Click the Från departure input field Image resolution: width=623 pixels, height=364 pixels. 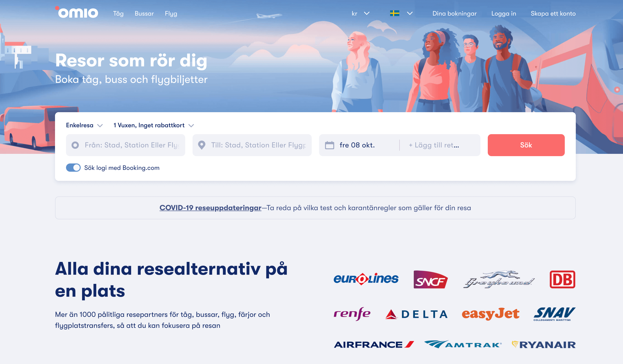click(126, 145)
